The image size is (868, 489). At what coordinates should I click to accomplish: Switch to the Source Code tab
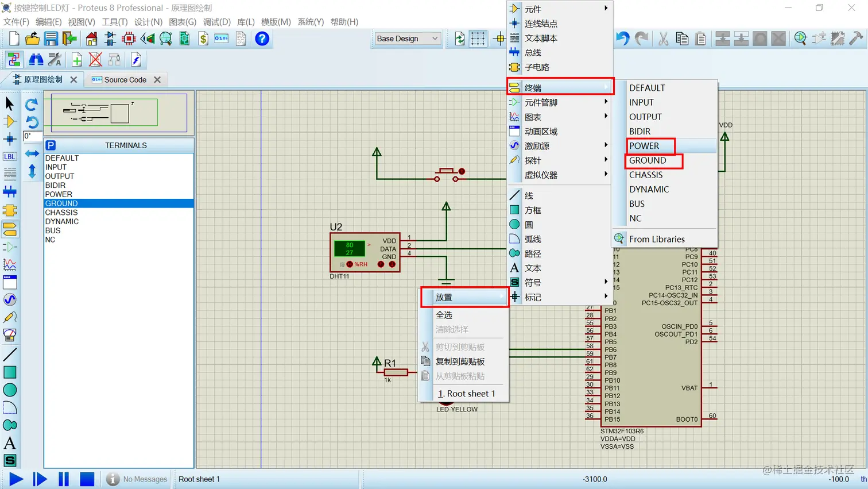pyautogui.click(x=125, y=80)
